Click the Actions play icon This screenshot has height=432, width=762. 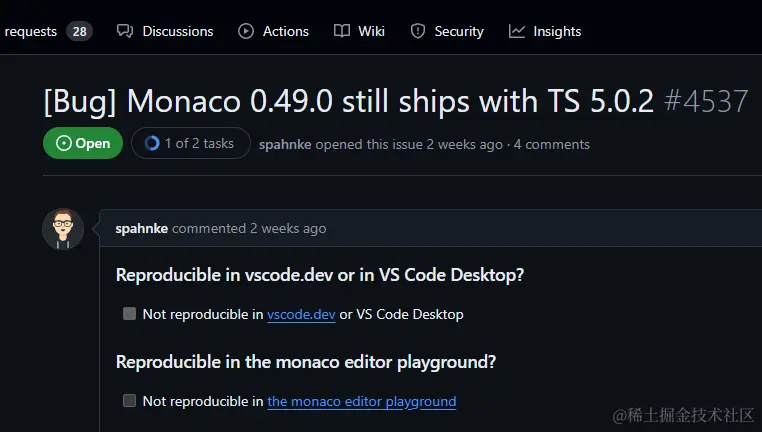point(246,31)
